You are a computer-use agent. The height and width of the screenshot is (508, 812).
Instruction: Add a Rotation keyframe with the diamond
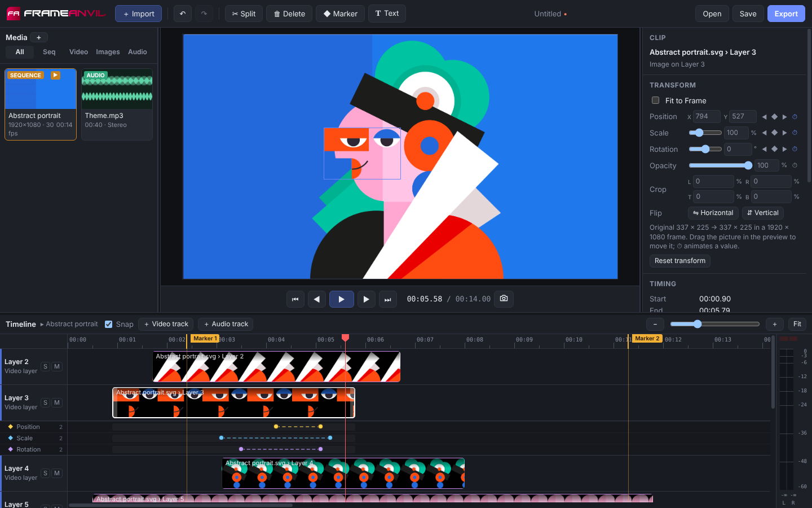775,150
